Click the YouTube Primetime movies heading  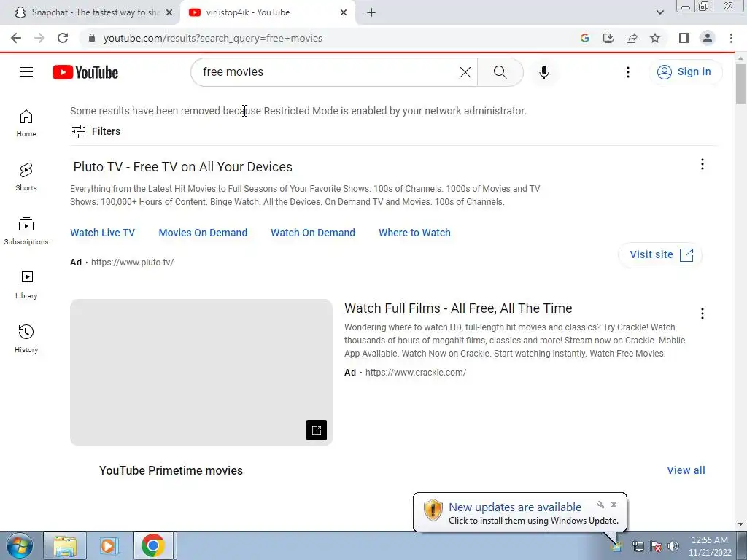pyautogui.click(x=171, y=470)
